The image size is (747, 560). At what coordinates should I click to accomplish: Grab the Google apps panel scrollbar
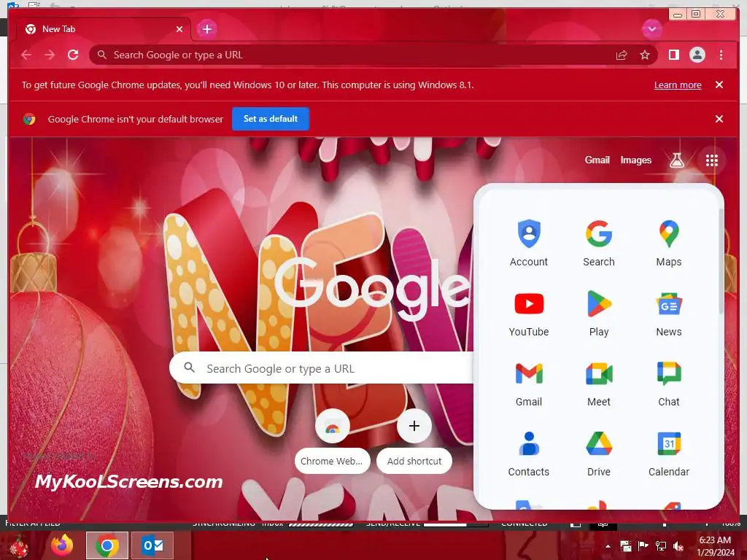pos(721,261)
